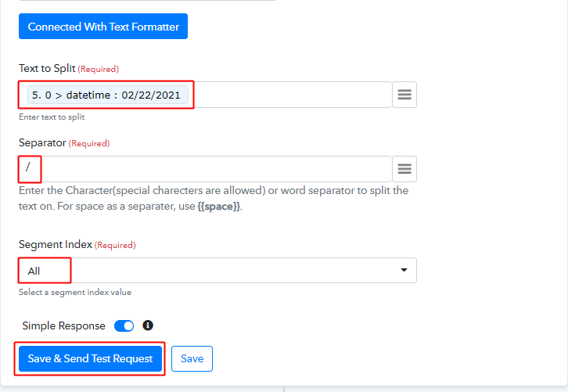Click the 'Select a segment index value' hint
Viewport: 568px width, 392px height.
pos(75,293)
